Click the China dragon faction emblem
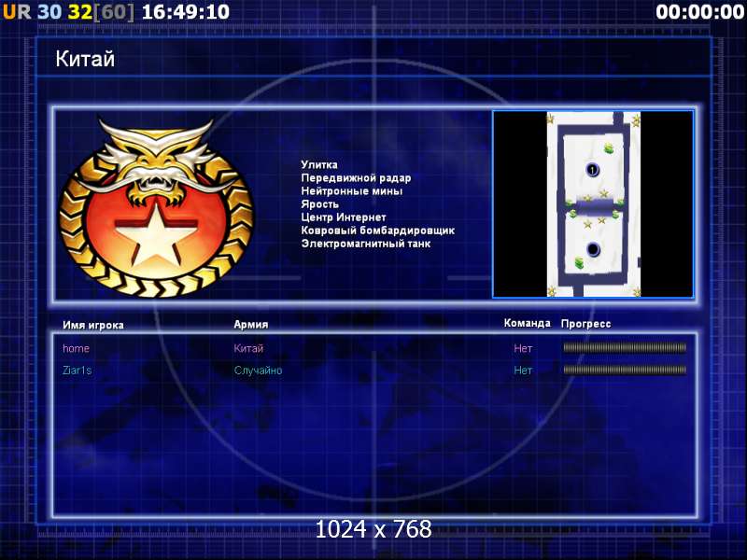 [156, 208]
